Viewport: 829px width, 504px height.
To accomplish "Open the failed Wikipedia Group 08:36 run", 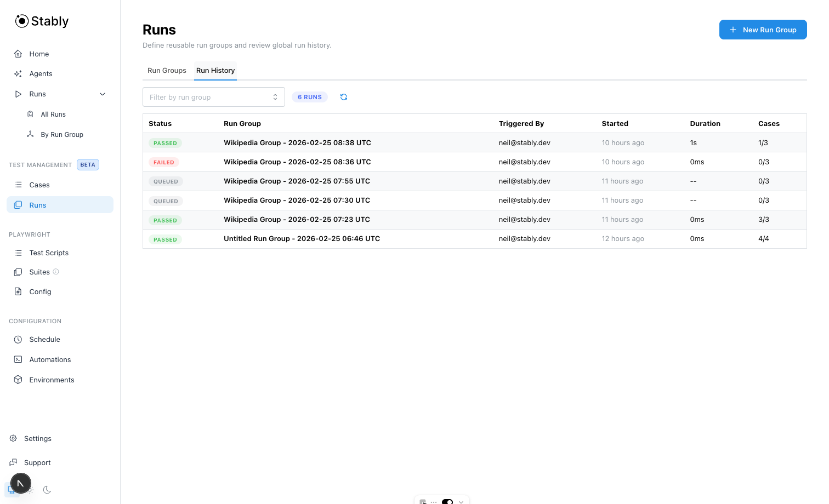I will click(297, 162).
